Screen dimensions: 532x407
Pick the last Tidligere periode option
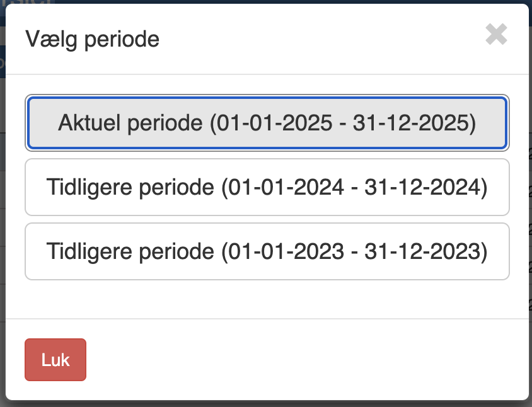point(267,251)
